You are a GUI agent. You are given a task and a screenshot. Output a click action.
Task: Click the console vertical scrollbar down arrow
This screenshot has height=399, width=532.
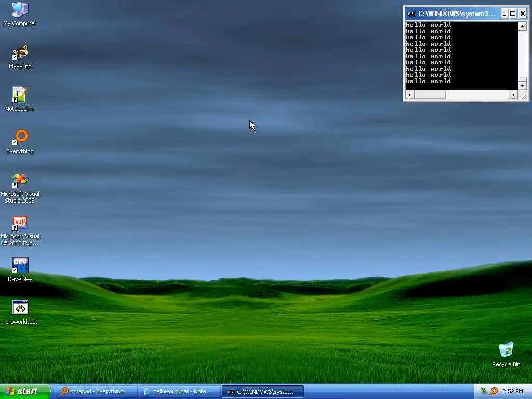(522, 86)
